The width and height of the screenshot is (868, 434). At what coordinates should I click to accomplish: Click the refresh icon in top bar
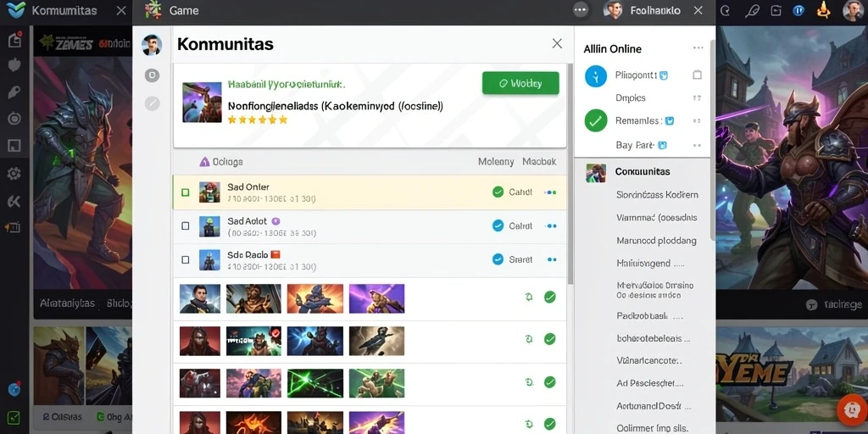point(726,10)
